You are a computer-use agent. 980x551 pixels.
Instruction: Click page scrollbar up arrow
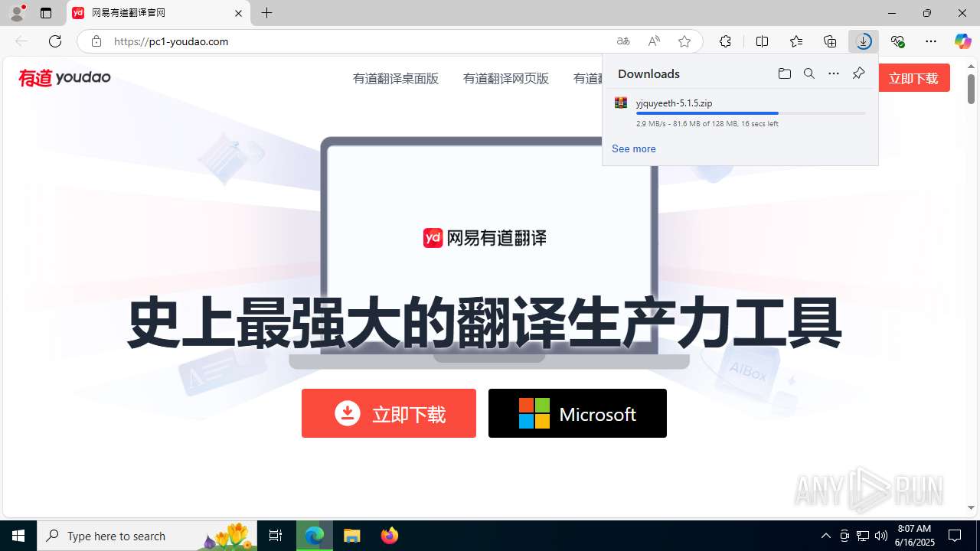972,67
